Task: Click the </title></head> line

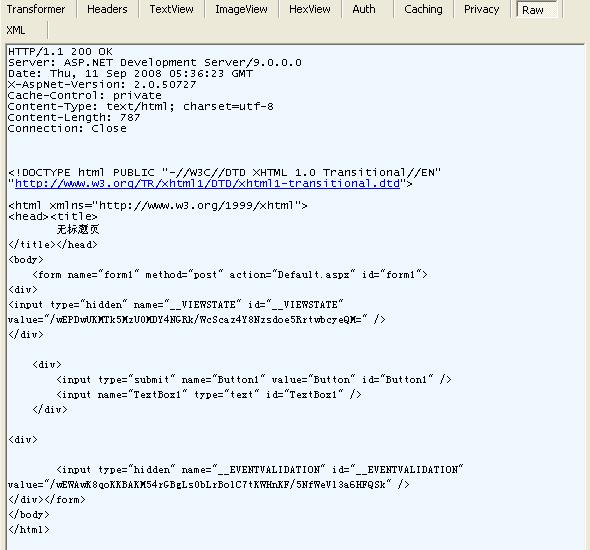Action: [53, 245]
